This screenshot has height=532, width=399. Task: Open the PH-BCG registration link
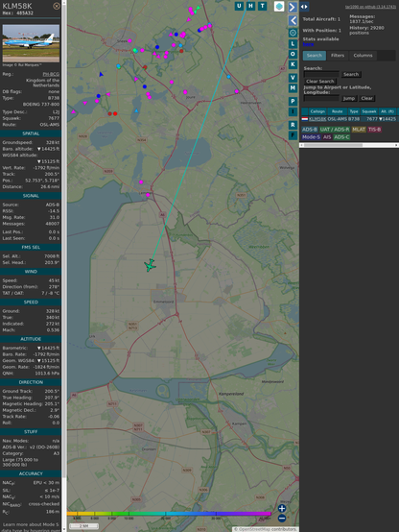click(x=51, y=74)
